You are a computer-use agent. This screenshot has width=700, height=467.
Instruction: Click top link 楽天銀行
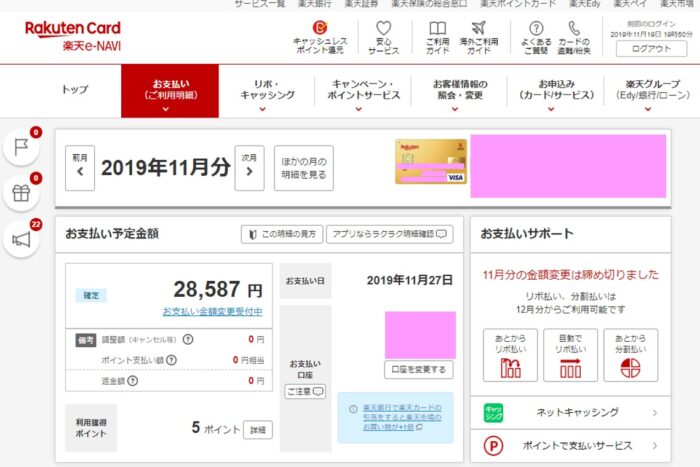coord(315,4)
